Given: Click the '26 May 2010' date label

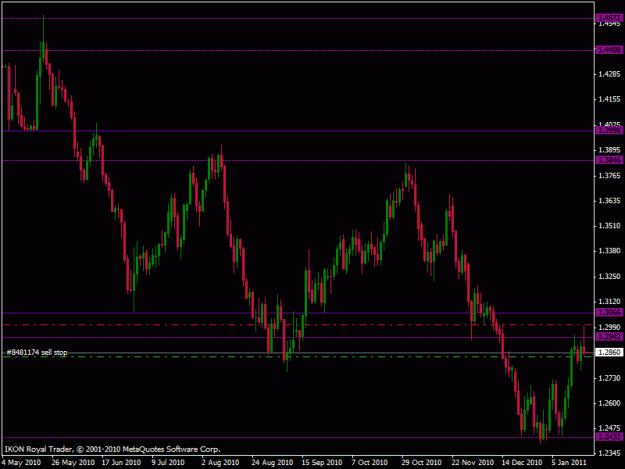Looking at the screenshot, I should (x=73, y=463).
